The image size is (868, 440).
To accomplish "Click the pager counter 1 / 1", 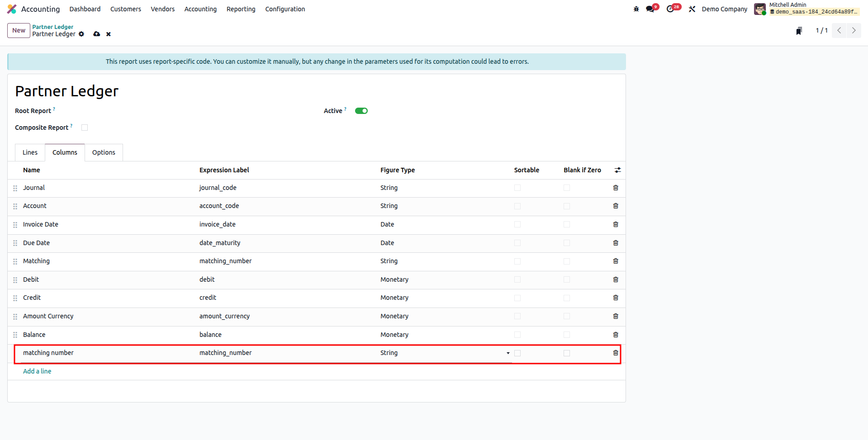I will (821, 30).
